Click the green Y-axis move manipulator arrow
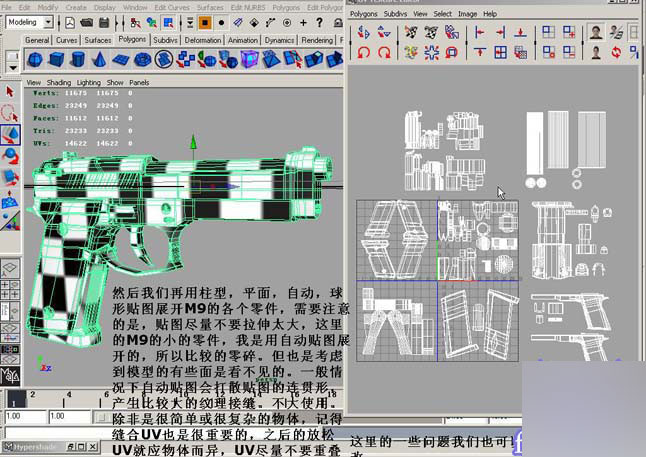The height and width of the screenshot is (457, 646). 193,142
